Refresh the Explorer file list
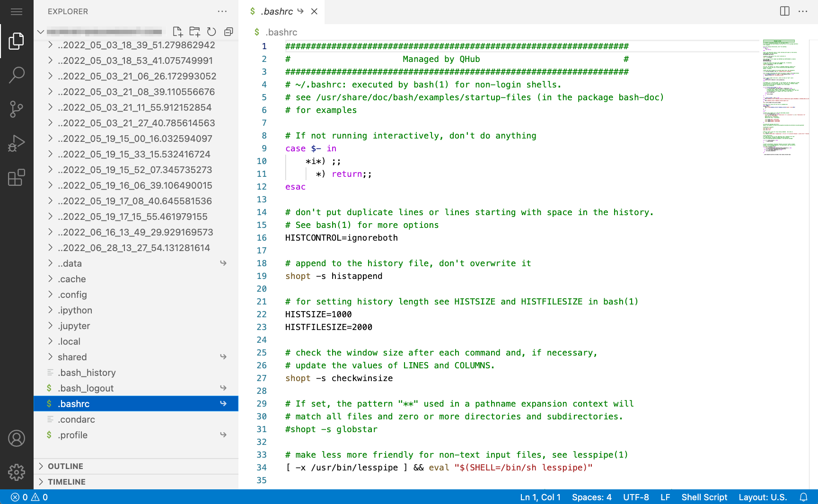The image size is (818, 504). [211, 32]
